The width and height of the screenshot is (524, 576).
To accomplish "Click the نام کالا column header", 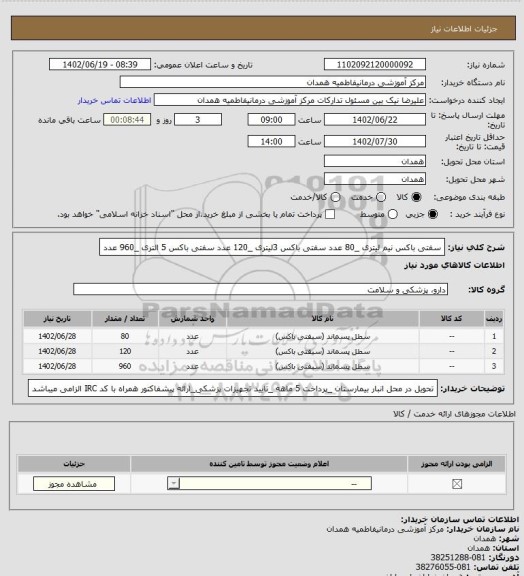I will [323, 318].
